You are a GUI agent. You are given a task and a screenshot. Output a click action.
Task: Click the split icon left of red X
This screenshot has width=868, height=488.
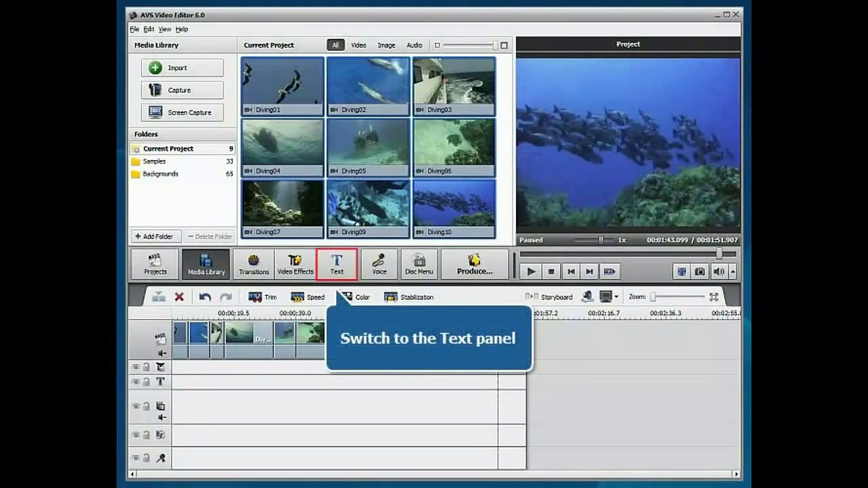coord(159,297)
